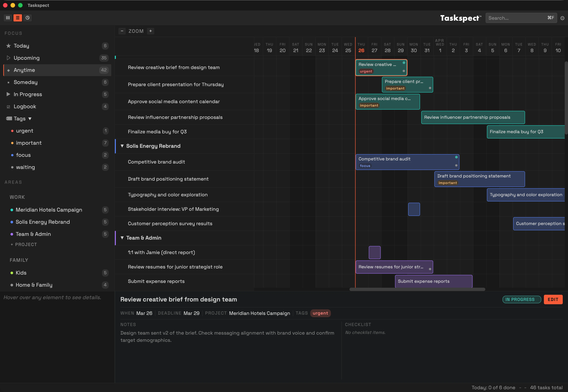Screen dimensions: 568x392
Task: Filter by the waiting tag
Action: click(x=57, y=167)
